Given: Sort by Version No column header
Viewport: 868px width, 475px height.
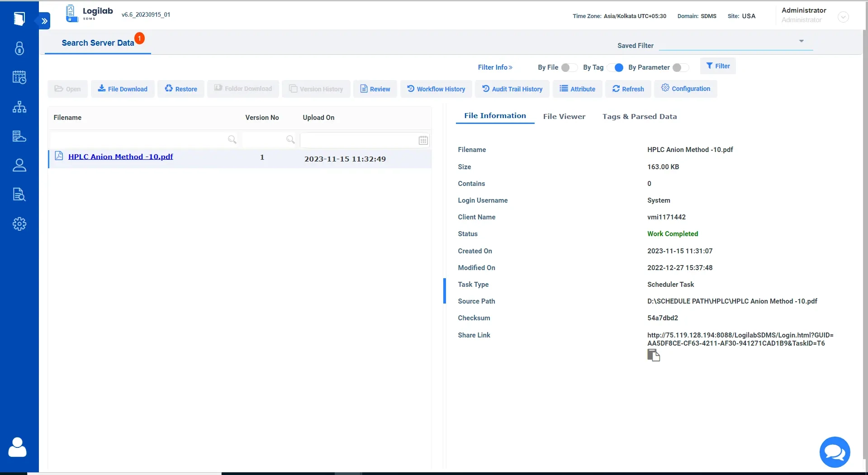Looking at the screenshot, I should (262, 118).
